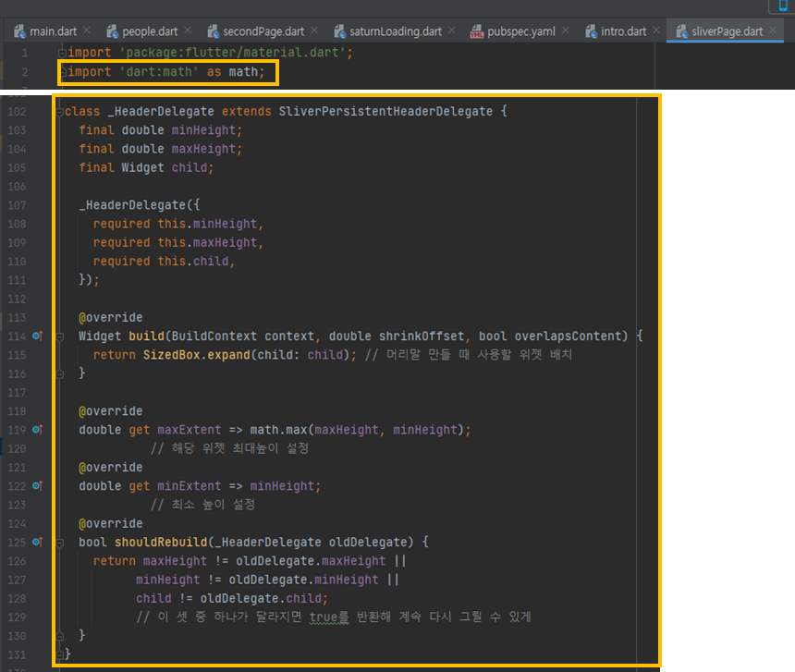The width and height of the screenshot is (795, 672).
Task: Click the Dart file icon on sliverPage.dart tab
Action: point(682,31)
